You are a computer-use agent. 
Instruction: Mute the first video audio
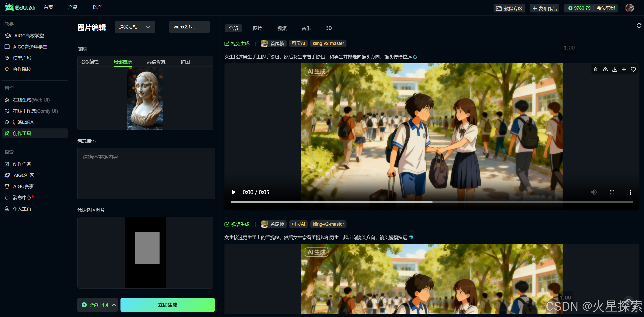point(594,192)
